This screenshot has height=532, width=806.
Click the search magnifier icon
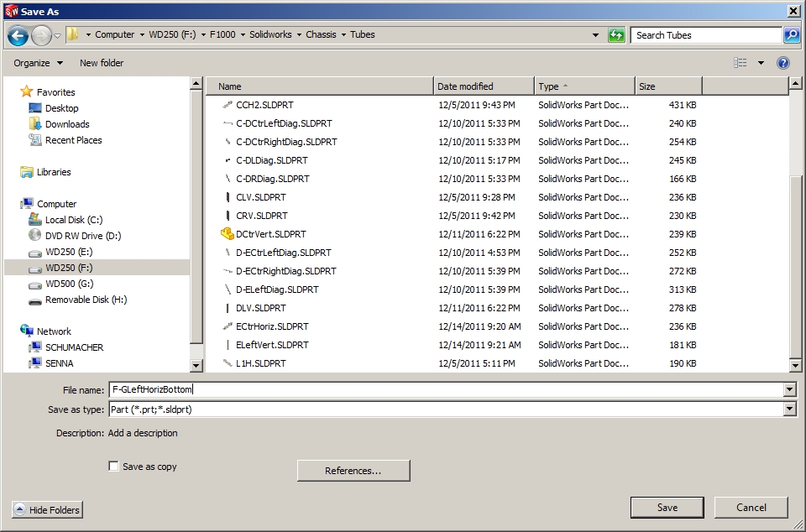791,35
